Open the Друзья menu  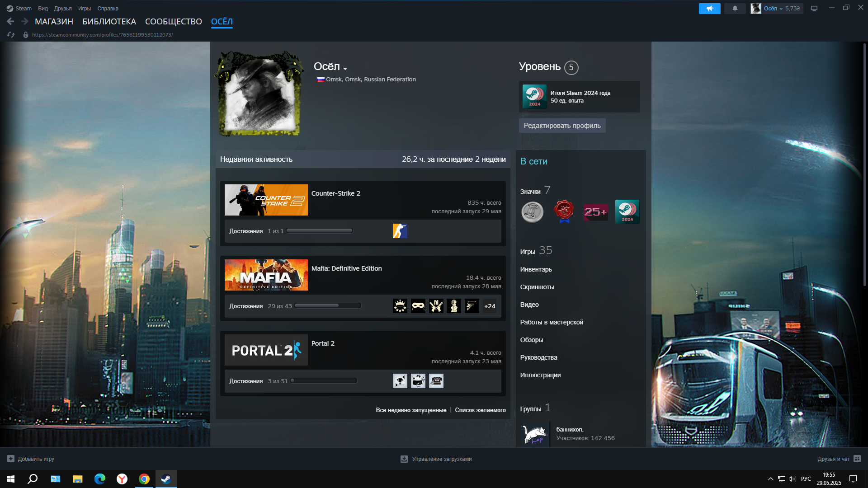pos(63,8)
